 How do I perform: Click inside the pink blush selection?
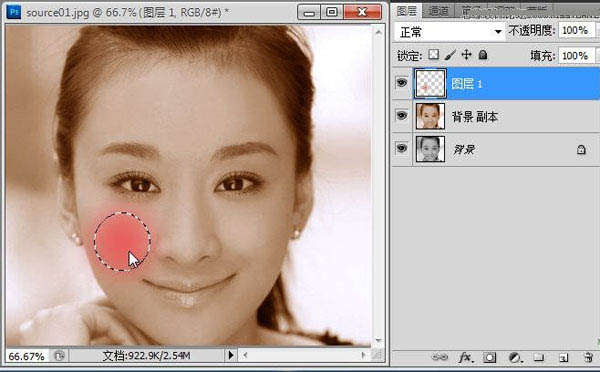(122, 241)
